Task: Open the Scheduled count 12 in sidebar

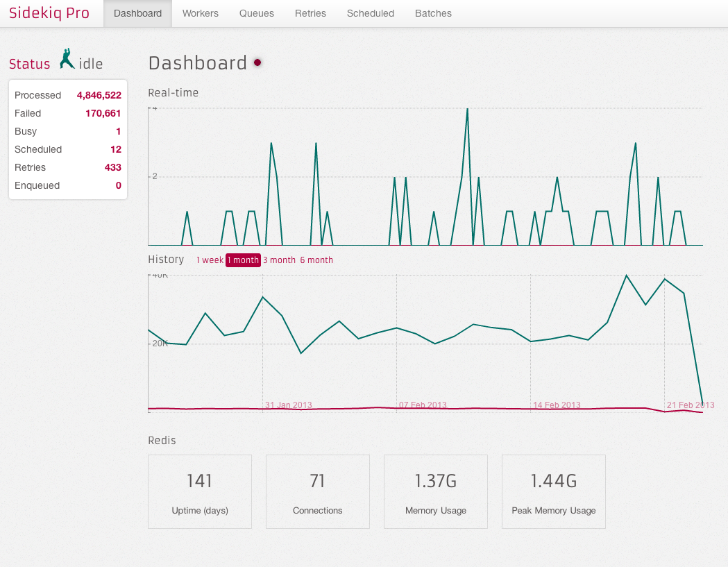Action: (x=115, y=149)
